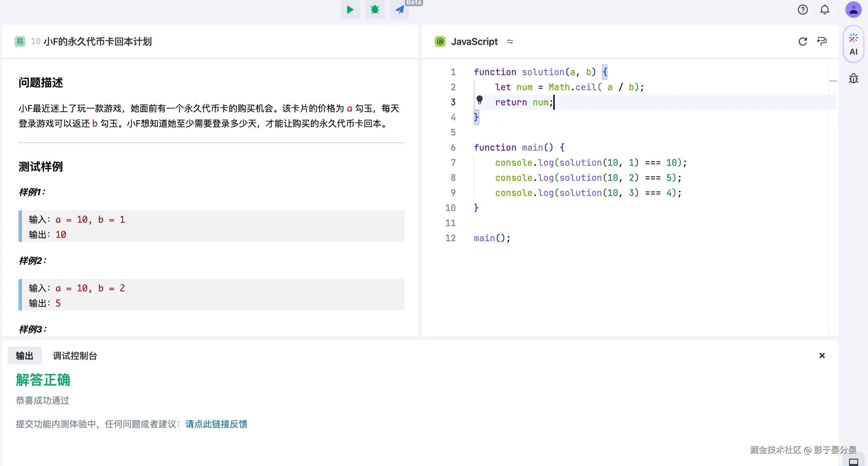Click the reset code refresh icon
Image resolution: width=868 pixels, height=466 pixels.
[x=803, y=42]
